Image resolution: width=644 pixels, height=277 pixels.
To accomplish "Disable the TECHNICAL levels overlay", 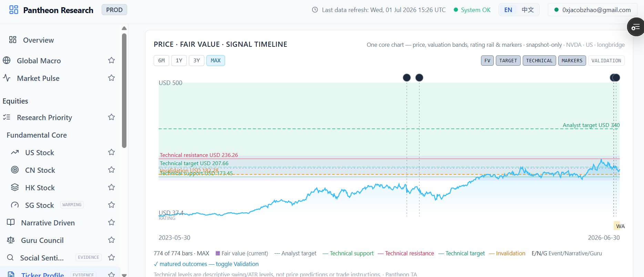I will (x=539, y=61).
